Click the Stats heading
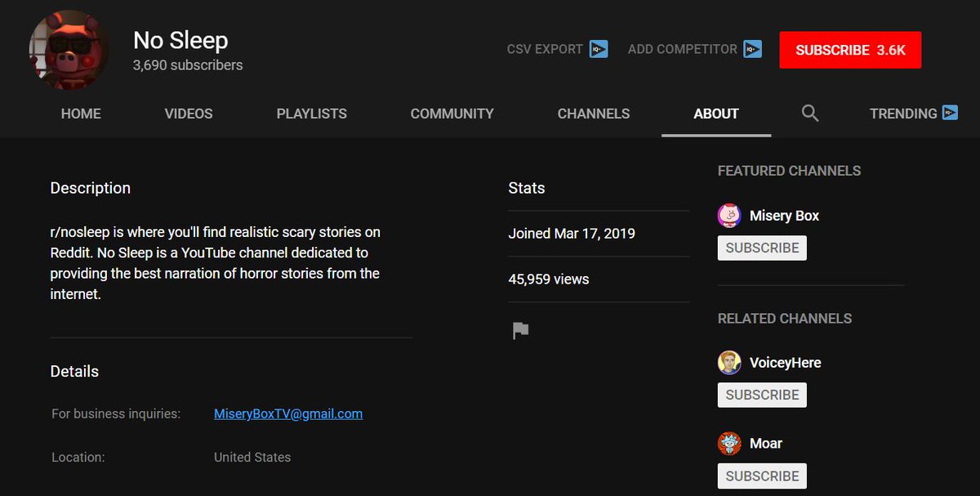Viewport: 980px width, 496px height. click(x=527, y=188)
